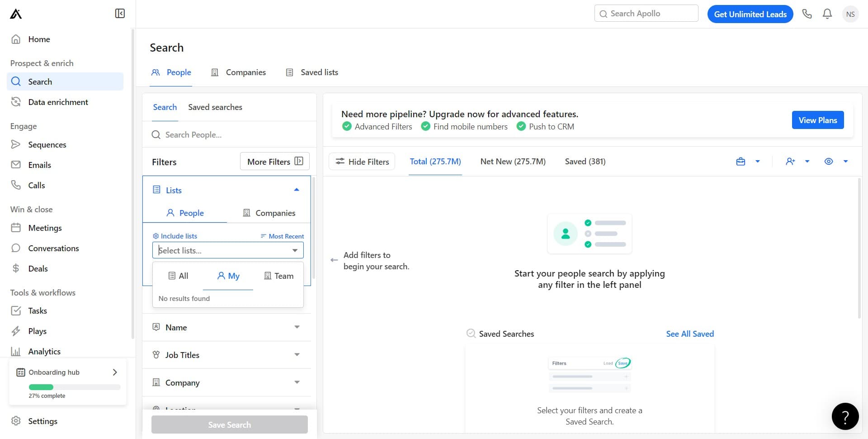Collapse the left sidebar panel icon

coord(120,14)
